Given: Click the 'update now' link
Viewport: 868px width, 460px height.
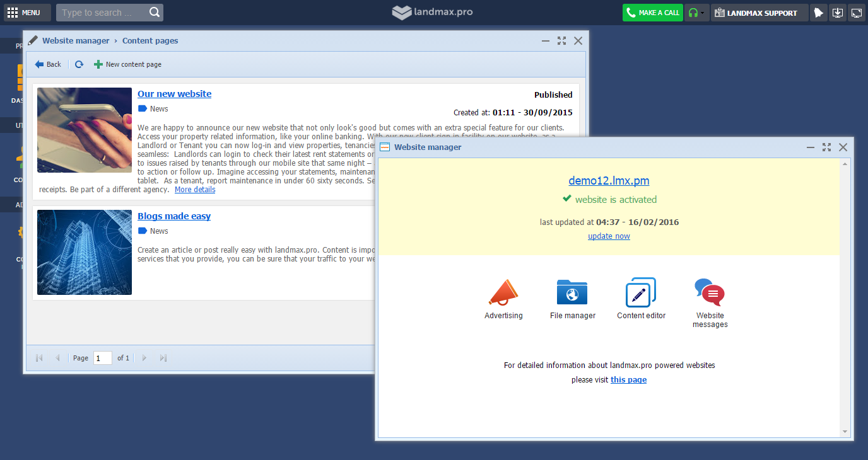Looking at the screenshot, I should 609,236.
